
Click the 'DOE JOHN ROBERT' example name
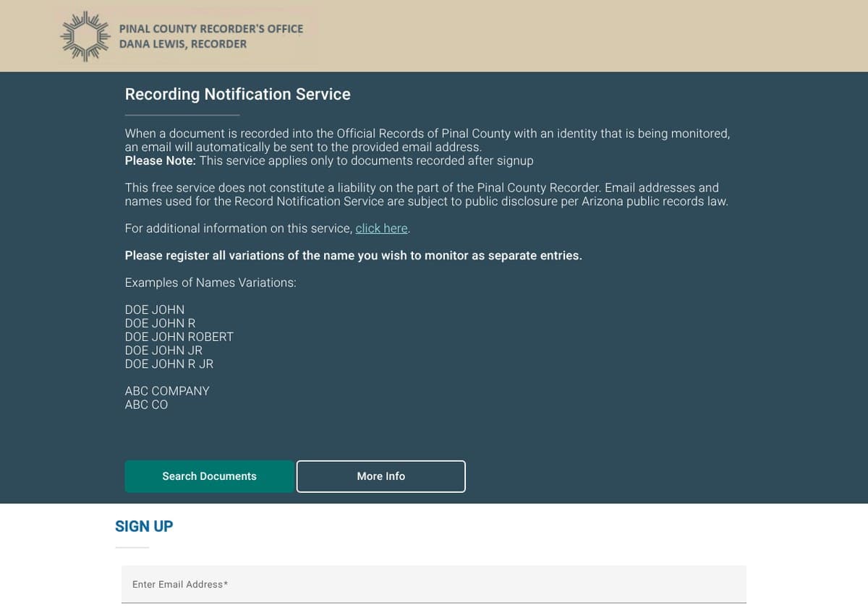pyautogui.click(x=179, y=337)
